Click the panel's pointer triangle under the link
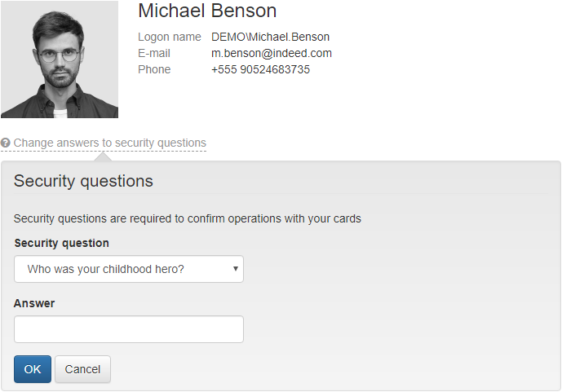 pos(104,156)
